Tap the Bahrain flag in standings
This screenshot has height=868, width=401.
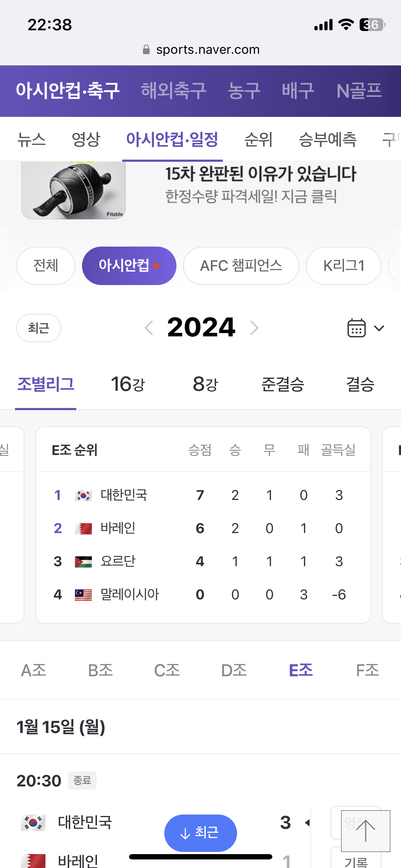83,528
